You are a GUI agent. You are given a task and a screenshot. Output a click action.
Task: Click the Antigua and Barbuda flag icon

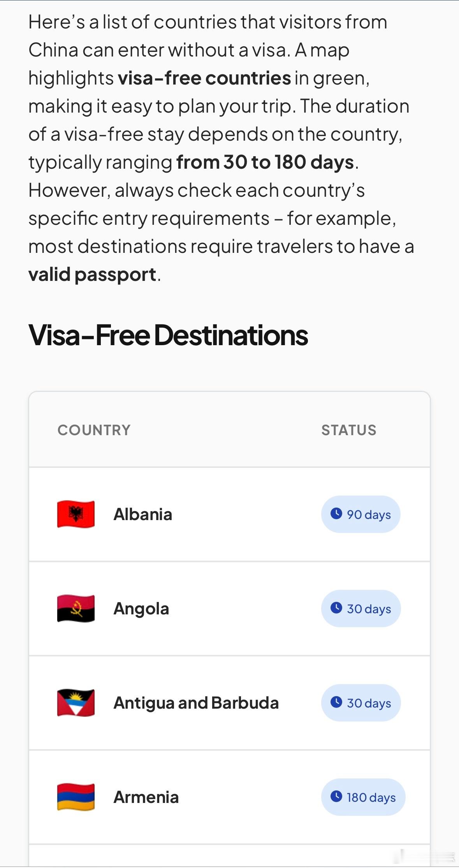pos(76,703)
